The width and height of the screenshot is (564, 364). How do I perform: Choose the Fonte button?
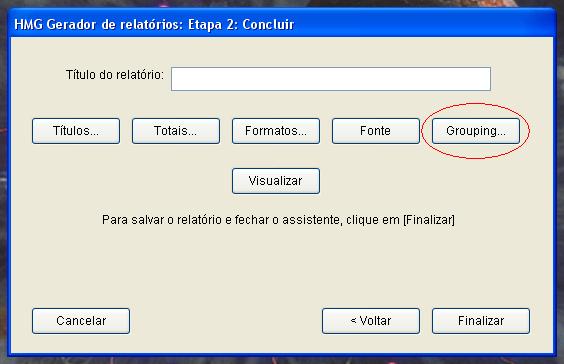(376, 131)
